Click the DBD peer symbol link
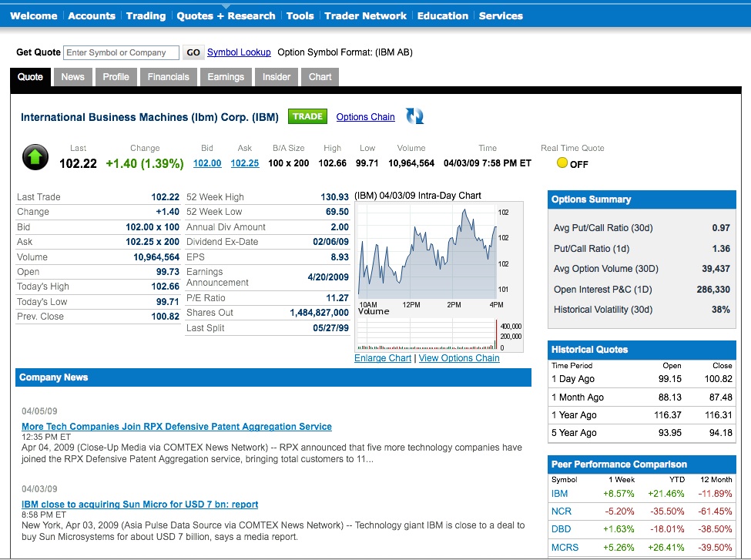This screenshot has height=560, width=751. point(561,529)
